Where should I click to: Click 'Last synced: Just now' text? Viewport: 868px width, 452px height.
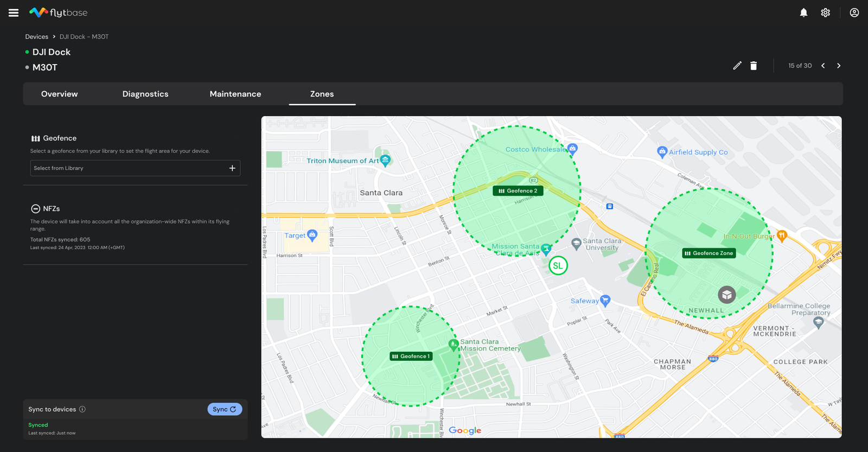[52, 433]
